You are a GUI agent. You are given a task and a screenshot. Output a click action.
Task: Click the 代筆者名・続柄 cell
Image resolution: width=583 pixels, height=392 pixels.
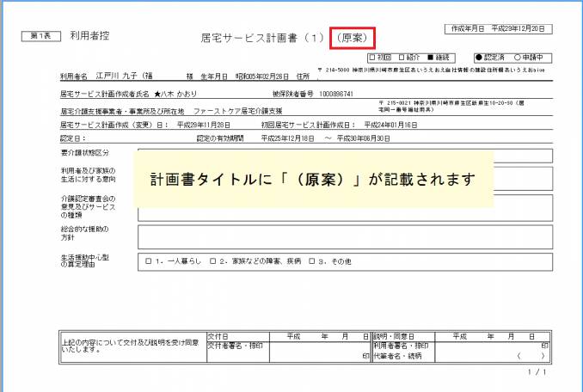pos(488,355)
